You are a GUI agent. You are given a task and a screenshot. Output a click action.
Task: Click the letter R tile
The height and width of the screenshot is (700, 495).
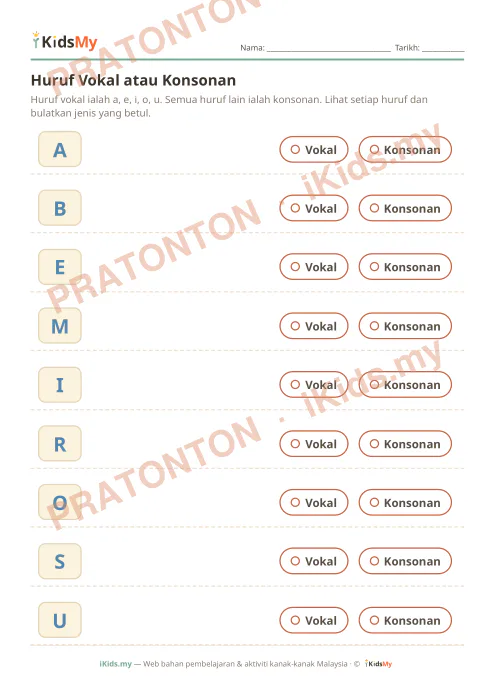(x=60, y=444)
